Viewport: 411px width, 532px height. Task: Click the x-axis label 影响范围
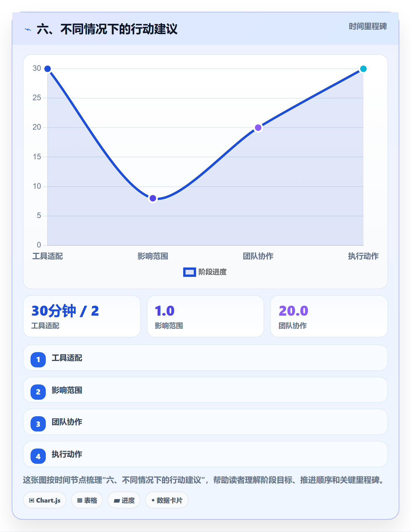(x=153, y=256)
